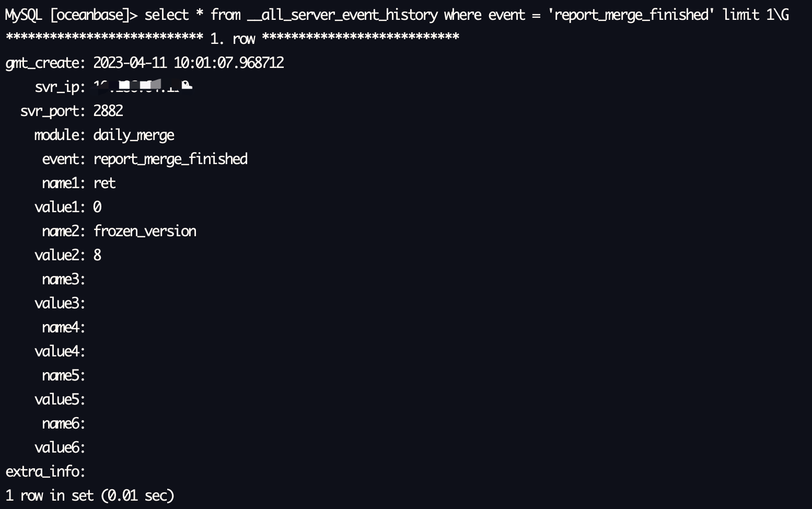
Task: Click the gmt_create timestamp value
Action: (189, 63)
